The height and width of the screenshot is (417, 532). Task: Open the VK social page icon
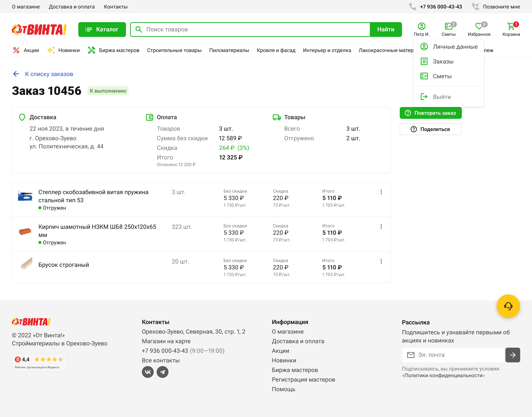tap(148, 372)
